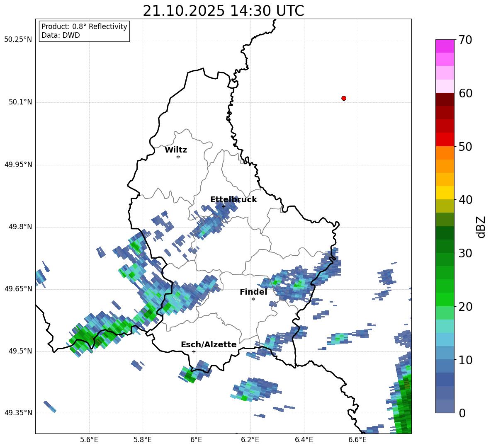Click the 20 value on the colorbar
Viewport: 491px width, 448px height.
(465, 307)
